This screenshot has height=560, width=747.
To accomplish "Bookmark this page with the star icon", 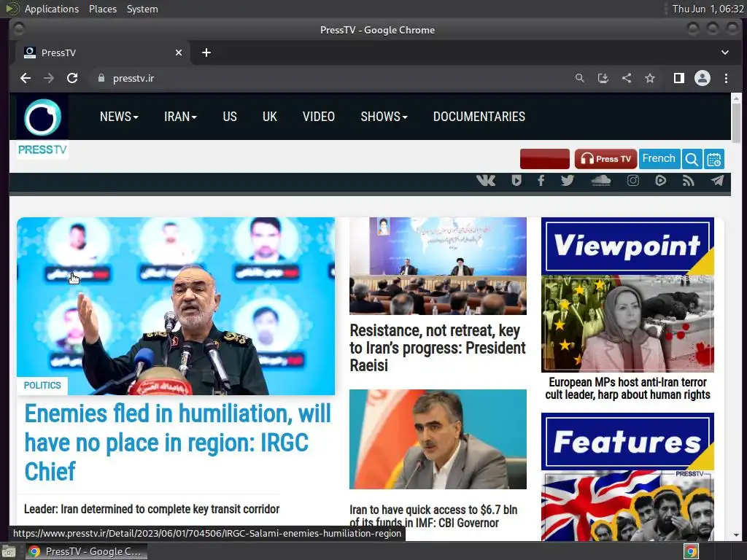I will pos(650,78).
